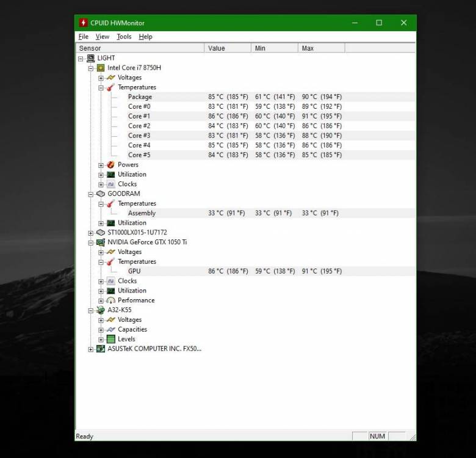Click the GPU Utilization graph icon
This screenshot has width=476, height=458.
pos(111,291)
